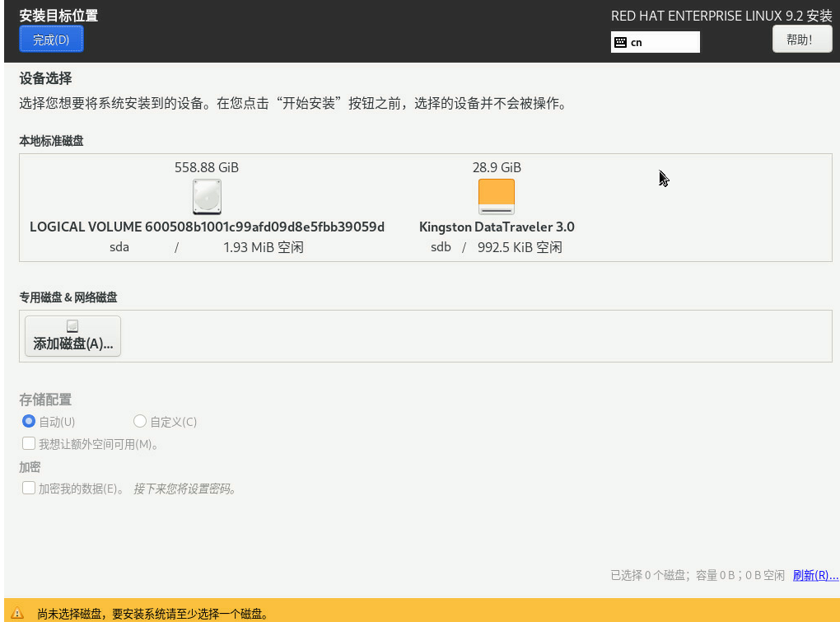Click the 558.88 GiB disk size label
Viewport: 840px width, 622px height.
click(207, 167)
